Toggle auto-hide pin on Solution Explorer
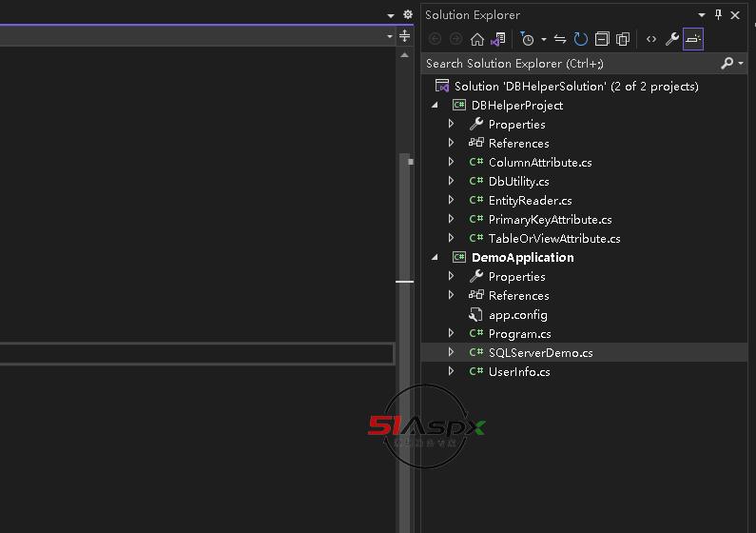The width and height of the screenshot is (756, 533). [719, 14]
